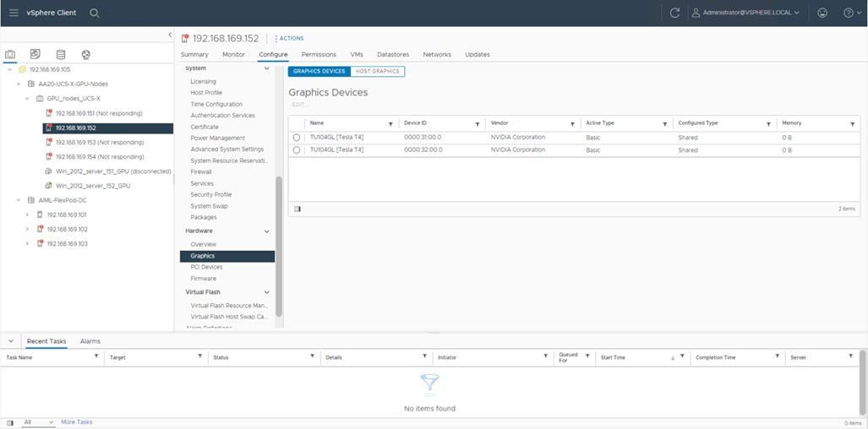This screenshot has width=868, height=429.
Task: Open PCI Devices under Hardware
Action: pos(206,267)
